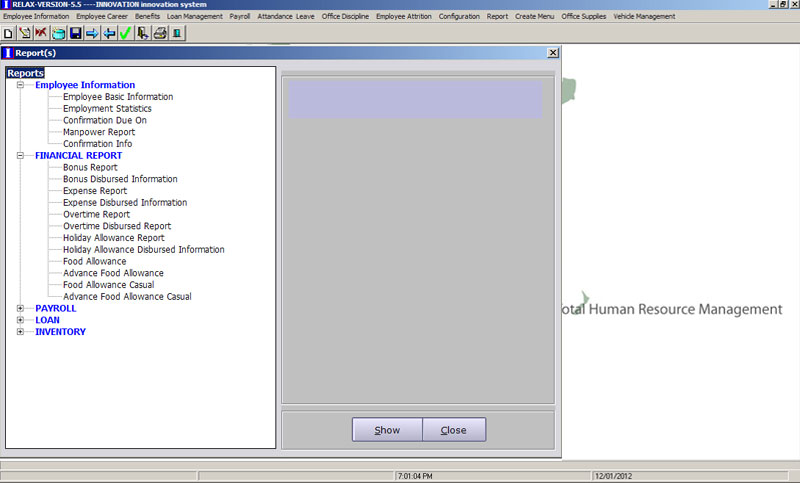
Task: Click the Printer toolbar icon
Action: pos(160,34)
